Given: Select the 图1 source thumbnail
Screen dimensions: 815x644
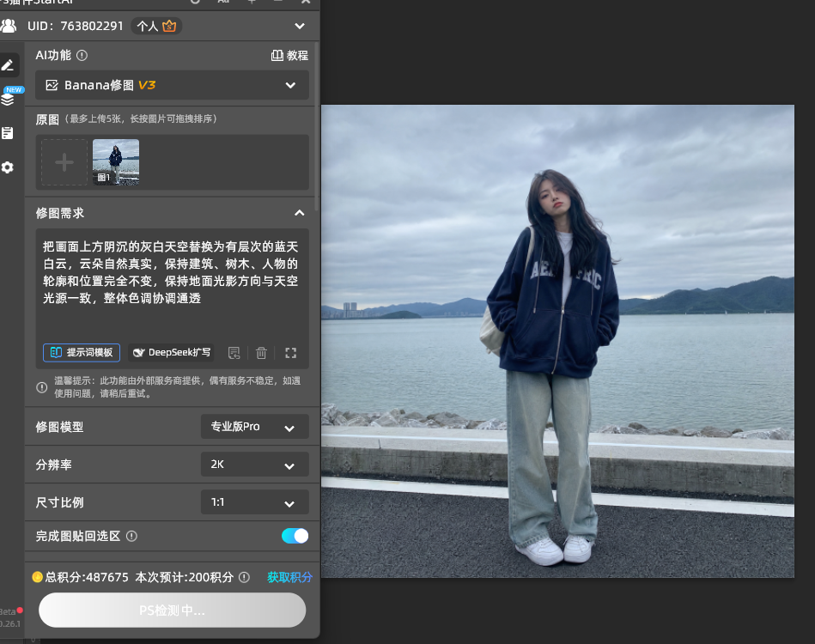Looking at the screenshot, I should (116, 162).
